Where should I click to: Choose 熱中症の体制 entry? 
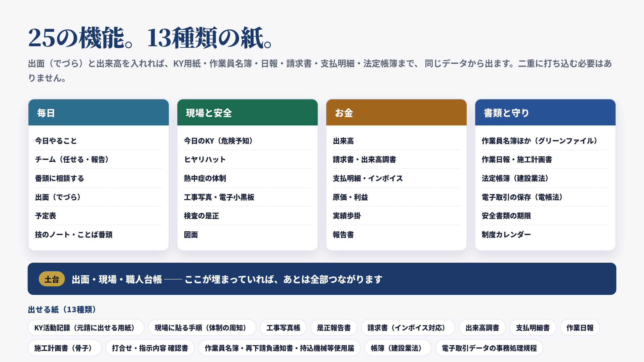(248, 178)
